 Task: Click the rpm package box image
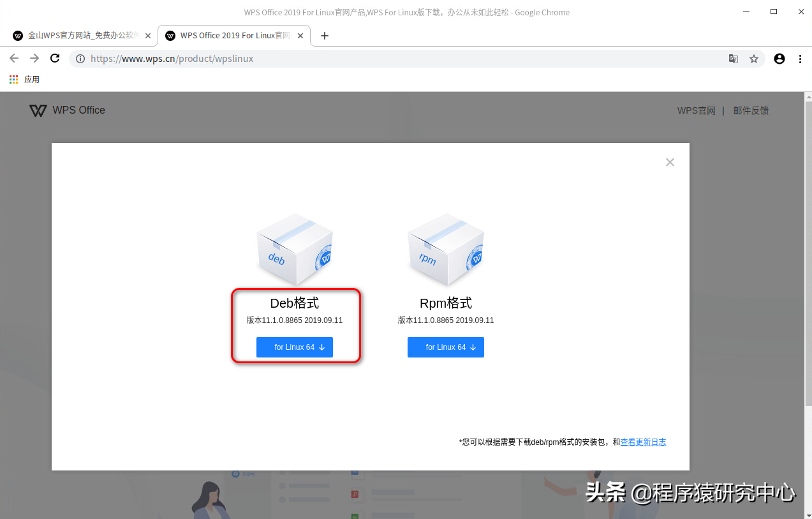click(x=446, y=249)
